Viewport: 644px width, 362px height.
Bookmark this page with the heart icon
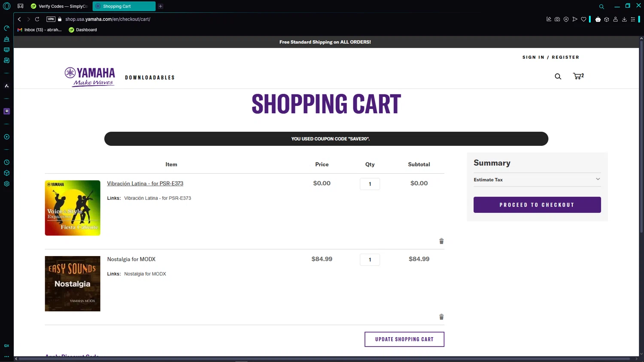pos(583,19)
